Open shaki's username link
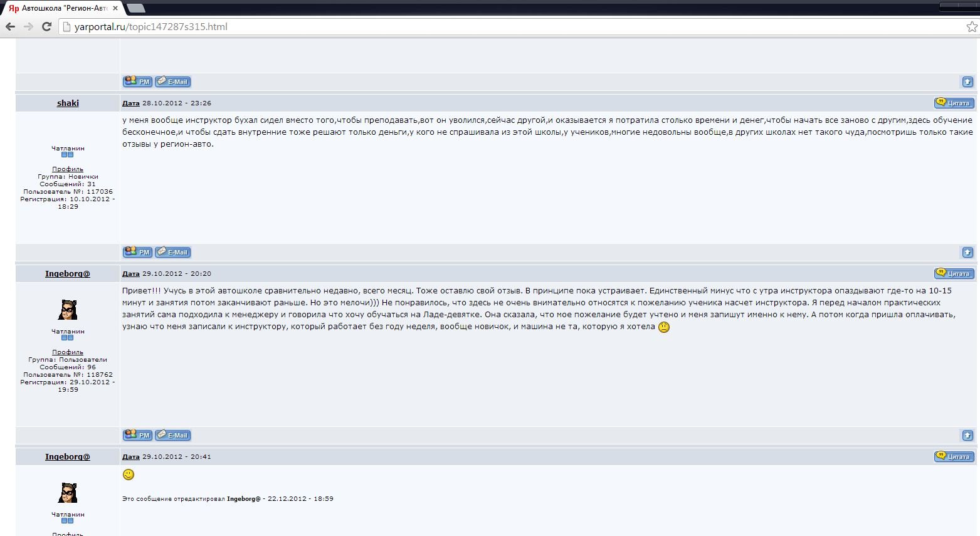The width and height of the screenshot is (980, 536). click(68, 103)
